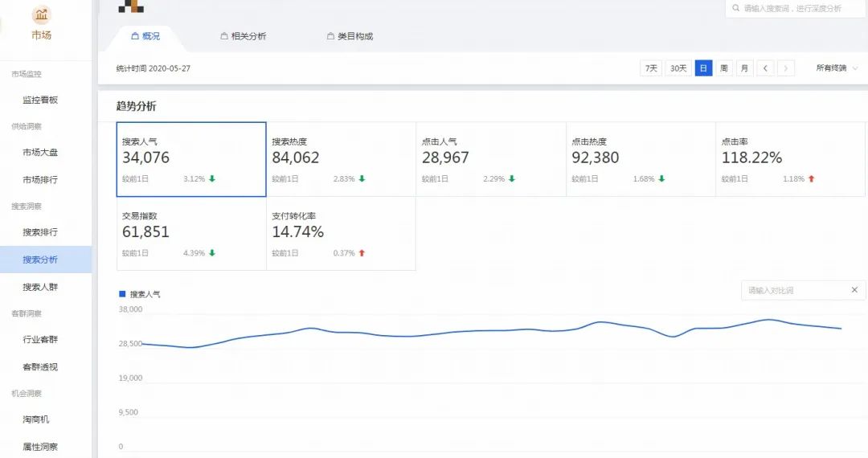The width and height of the screenshot is (868, 458).
Task: Open 搜索排行 in sidebar
Action: (x=40, y=232)
